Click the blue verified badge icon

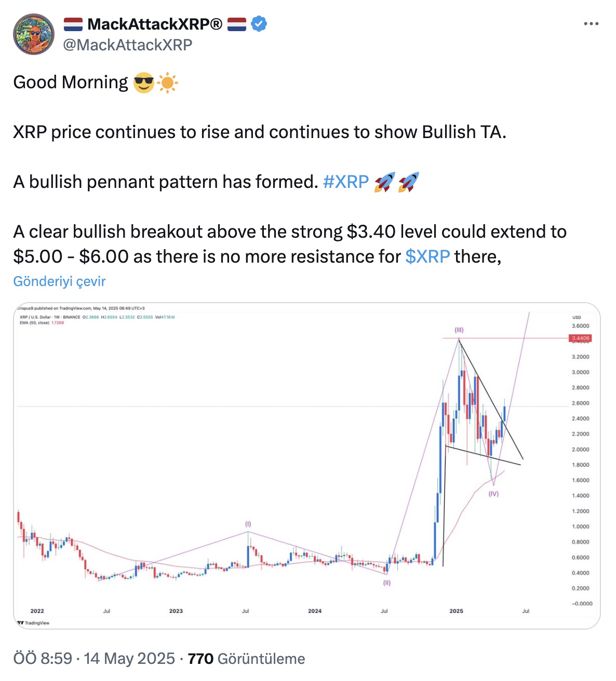259,24
